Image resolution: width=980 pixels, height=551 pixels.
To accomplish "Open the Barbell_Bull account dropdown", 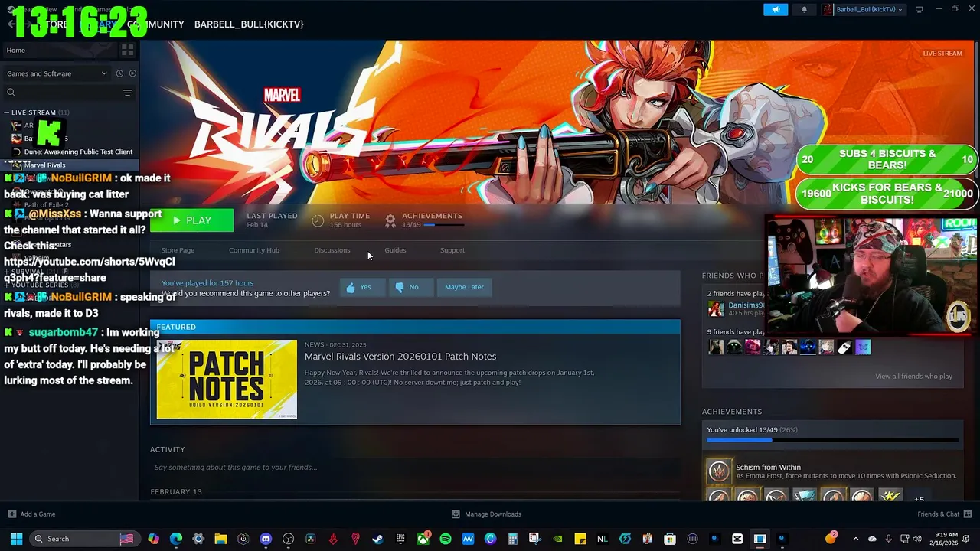I will tap(862, 9).
